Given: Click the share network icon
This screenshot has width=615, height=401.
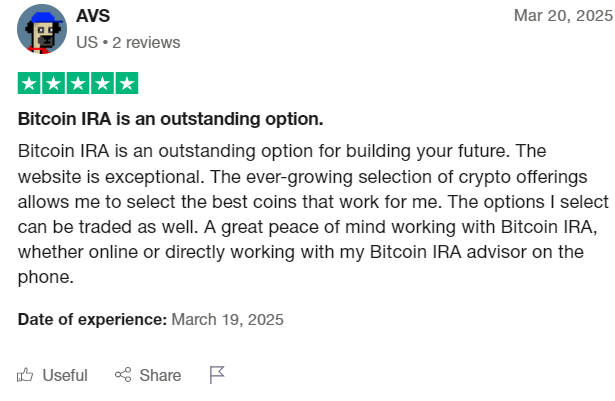Looking at the screenshot, I should (x=123, y=375).
